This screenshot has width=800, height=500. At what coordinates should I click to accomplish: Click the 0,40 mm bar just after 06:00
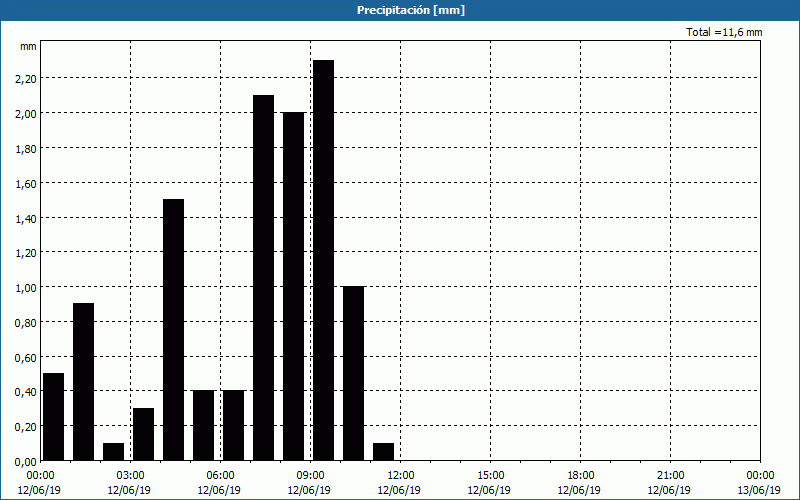[234, 426]
